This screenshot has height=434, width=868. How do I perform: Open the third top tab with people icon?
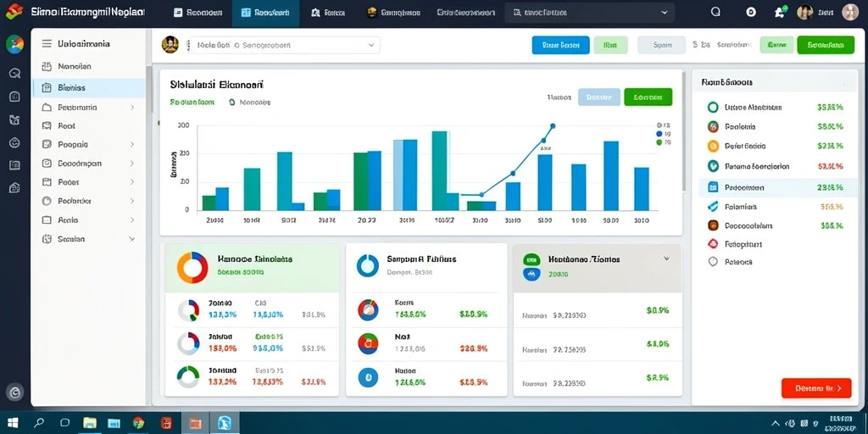coord(329,12)
